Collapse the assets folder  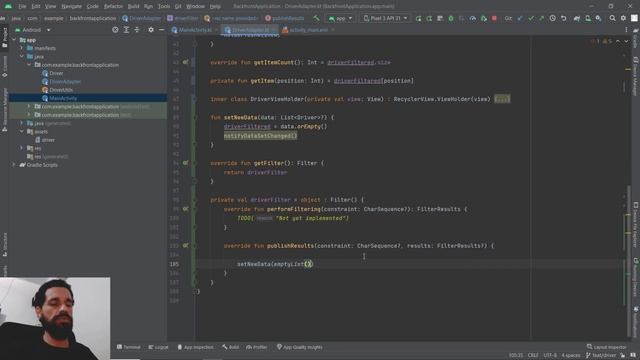pyautogui.click(x=22, y=131)
